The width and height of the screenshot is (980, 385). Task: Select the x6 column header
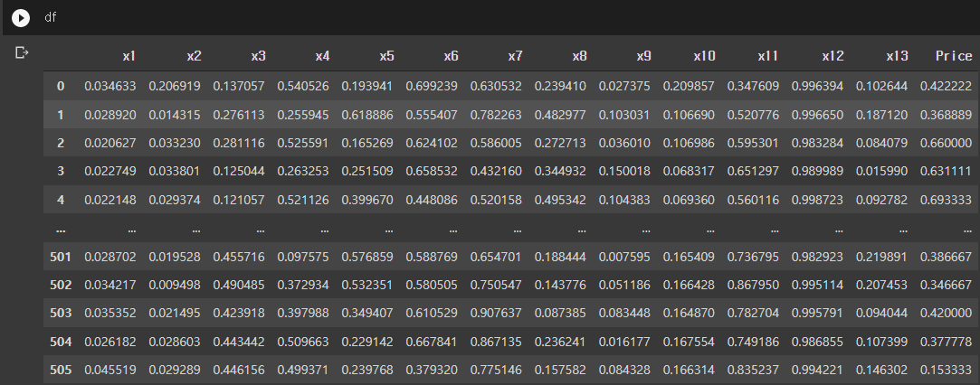coord(452,56)
